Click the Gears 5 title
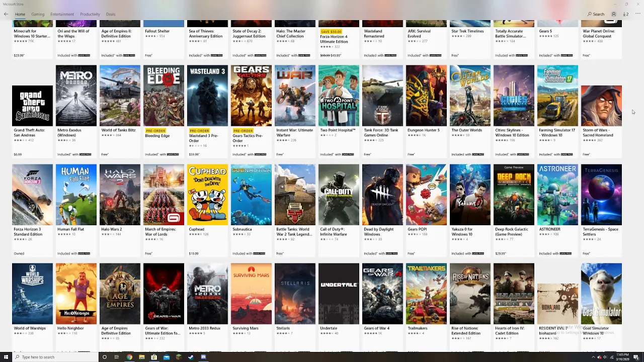Screen dimensions: 644x362 [545, 31]
